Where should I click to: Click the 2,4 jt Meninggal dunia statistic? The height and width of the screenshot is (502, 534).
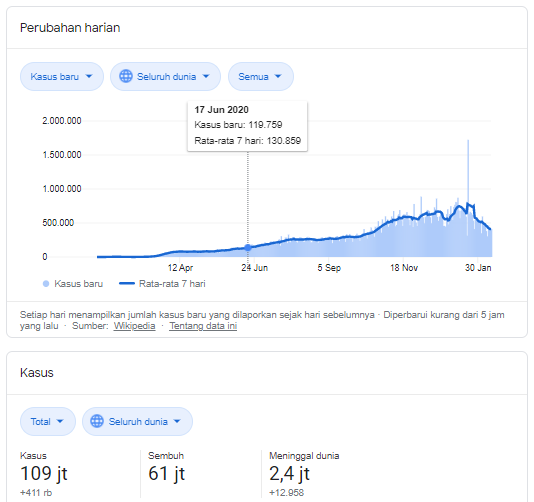tap(289, 474)
